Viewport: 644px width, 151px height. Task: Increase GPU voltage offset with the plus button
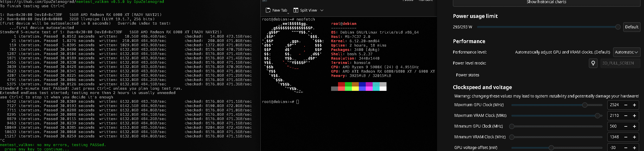[634, 148]
